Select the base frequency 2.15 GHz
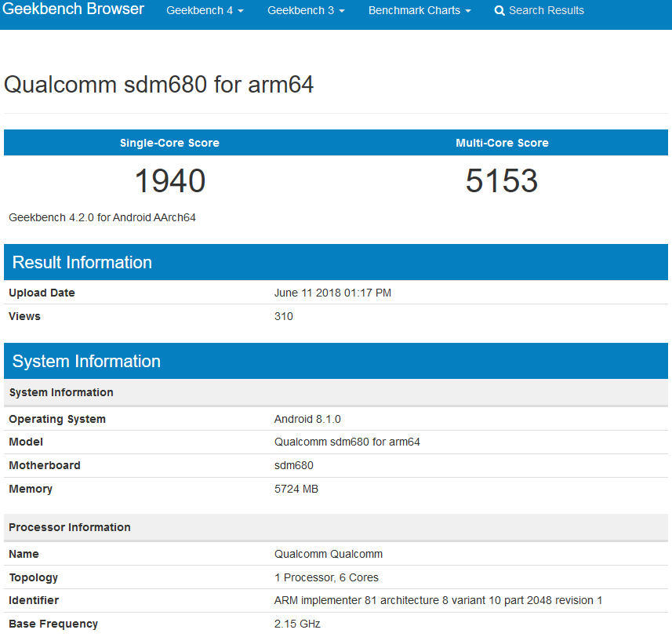Image resolution: width=672 pixels, height=637 pixels. tap(297, 624)
